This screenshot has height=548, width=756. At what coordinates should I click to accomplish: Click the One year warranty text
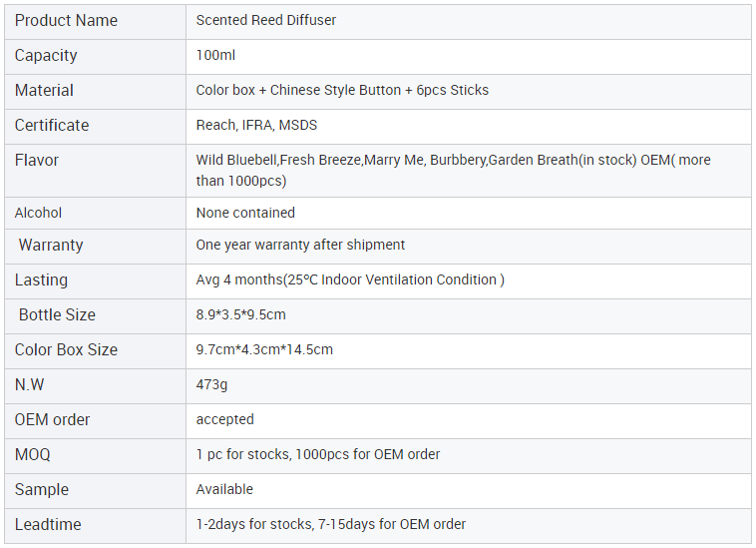point(300,246)
